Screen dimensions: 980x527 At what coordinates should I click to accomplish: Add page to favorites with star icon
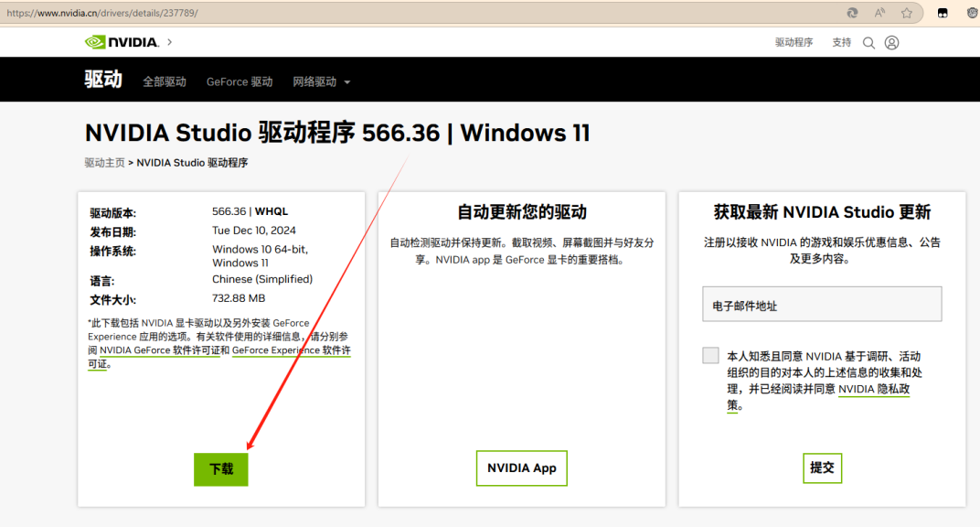[907, 14]
